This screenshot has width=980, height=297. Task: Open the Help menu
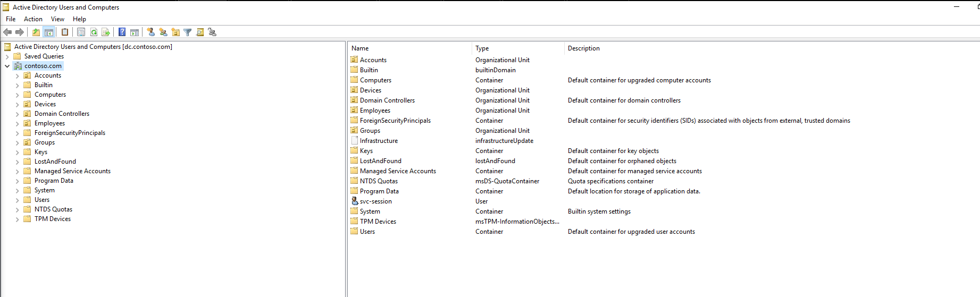[x=79, y=19]
